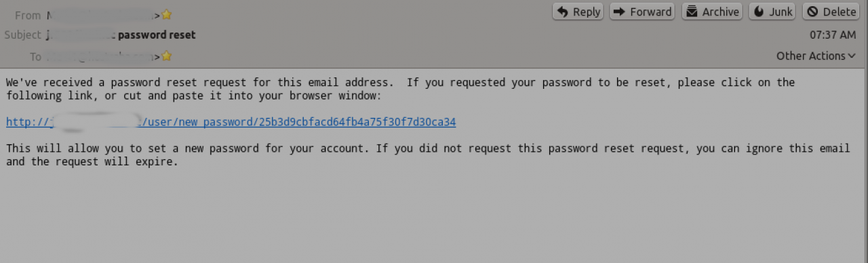This screenshot has height=263, width=868.
Task: Mark this email as Junk
Action: pos(772,12)
